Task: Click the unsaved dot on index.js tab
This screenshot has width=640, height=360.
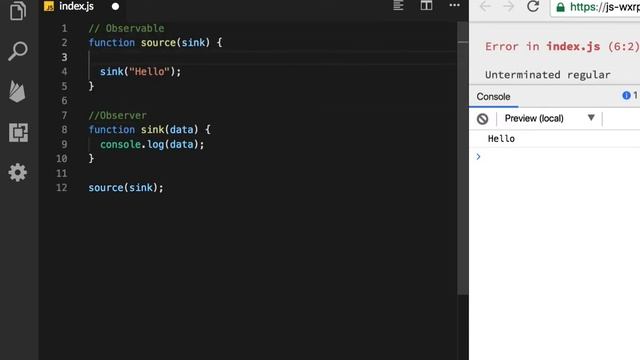Action: [116, 7]
